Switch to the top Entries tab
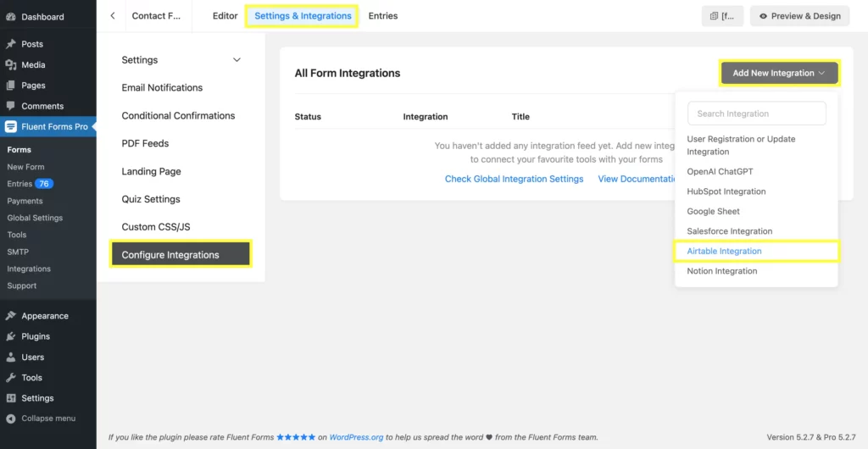Viewport: 868px width, 449px height. click(383, 16)
